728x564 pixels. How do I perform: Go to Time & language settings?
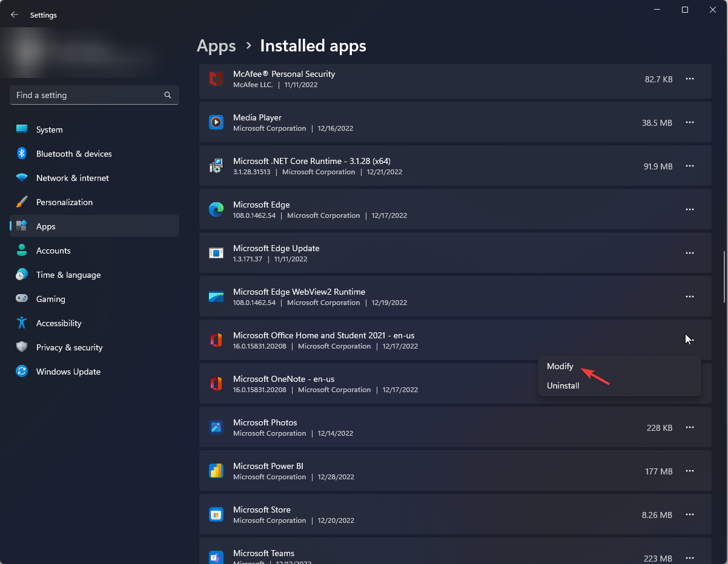click(94, 275)
